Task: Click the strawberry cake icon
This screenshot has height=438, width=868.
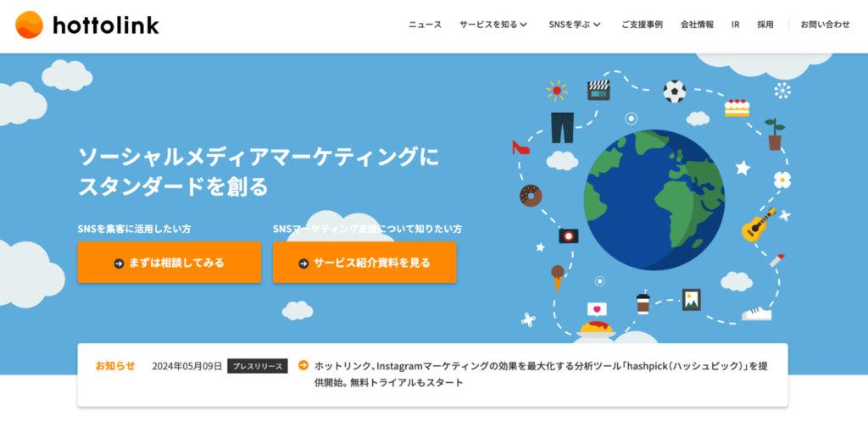Action: tap(737, 108)
